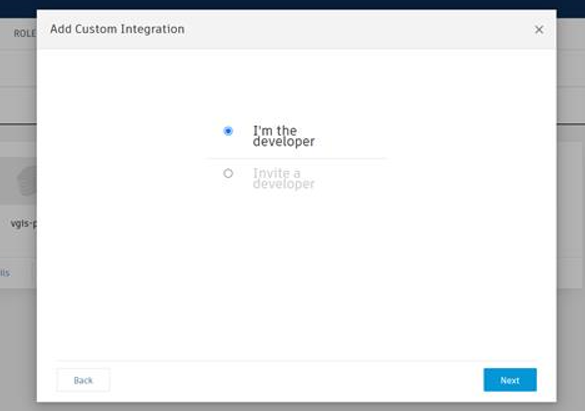Choose the "Invite a developer" radio button
Screen dimensions: 585x411
[x=228, y=173]
